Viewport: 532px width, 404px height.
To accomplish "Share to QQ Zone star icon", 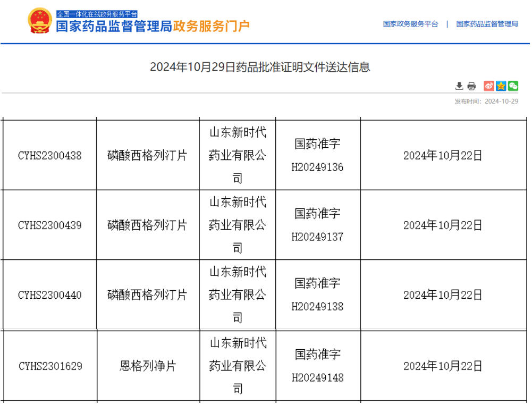I will coord(501,86).
